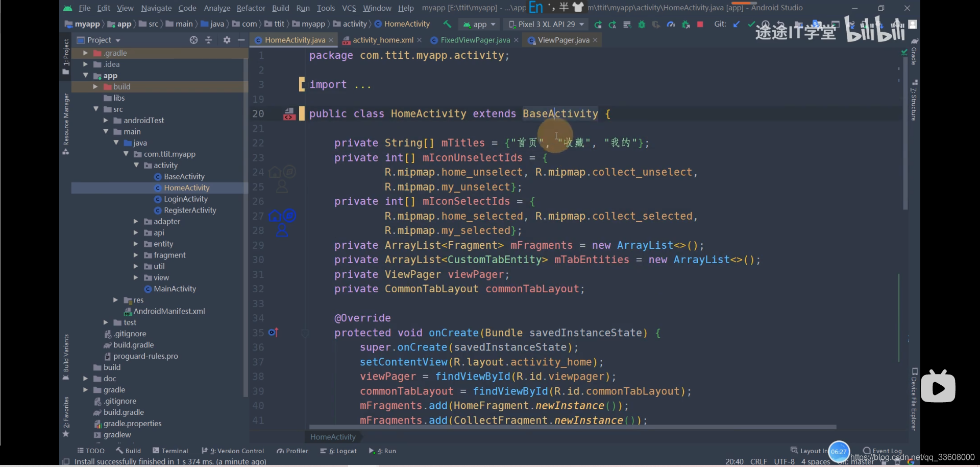Toggle the Build Variants tool window

pyautogui.click(x=66, y=357)
